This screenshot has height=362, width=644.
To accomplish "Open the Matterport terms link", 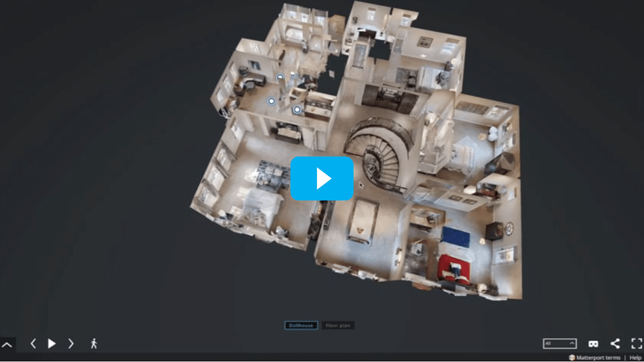I will click(x=598, y=358).
